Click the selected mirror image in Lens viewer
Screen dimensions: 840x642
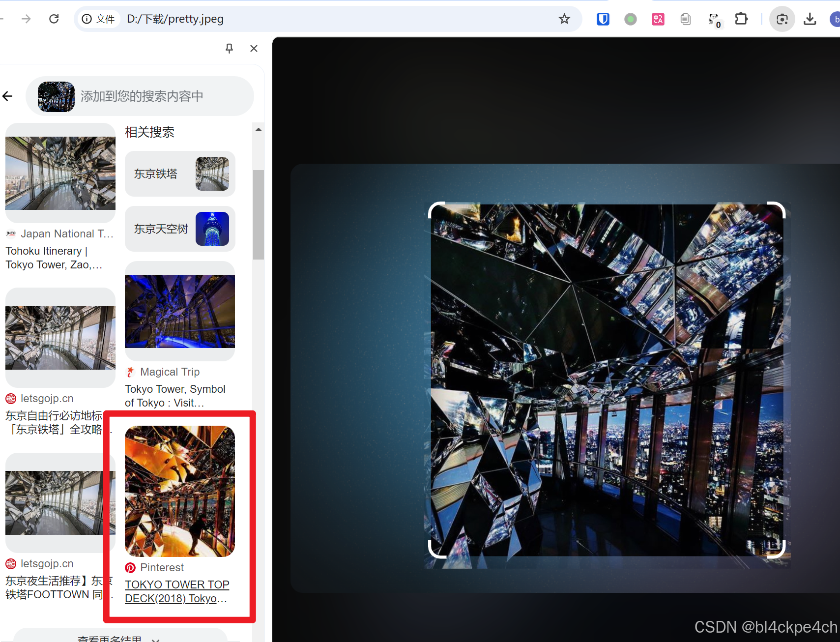[607, 380]
